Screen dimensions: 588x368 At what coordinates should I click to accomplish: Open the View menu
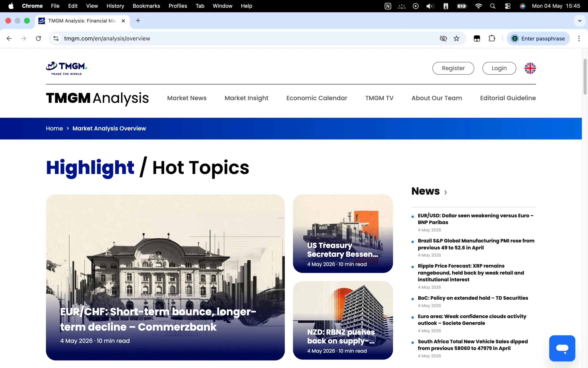click(92, 6)
